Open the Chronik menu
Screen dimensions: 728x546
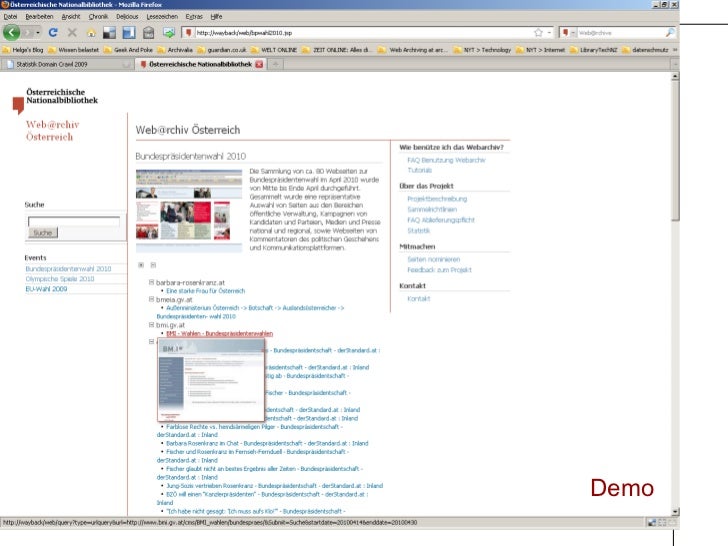[x=98, y=16]
